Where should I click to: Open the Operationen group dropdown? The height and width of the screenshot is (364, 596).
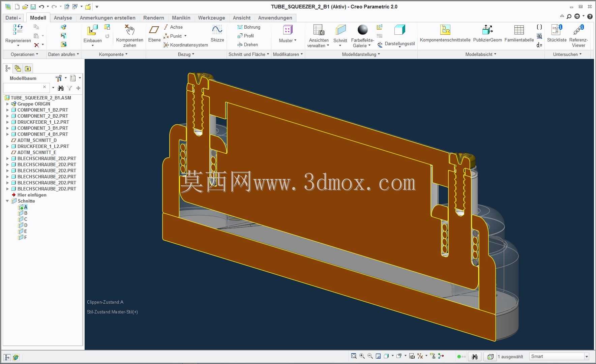coord(24,54)
